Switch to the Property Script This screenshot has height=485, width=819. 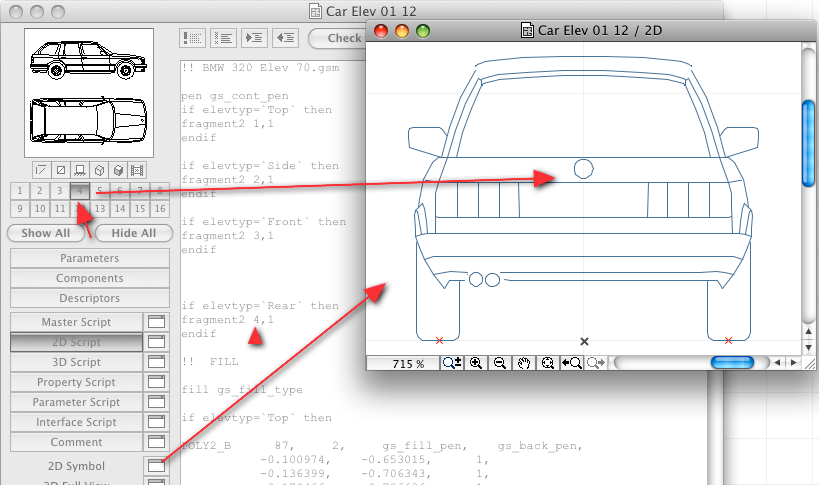(x=76, y=382)
